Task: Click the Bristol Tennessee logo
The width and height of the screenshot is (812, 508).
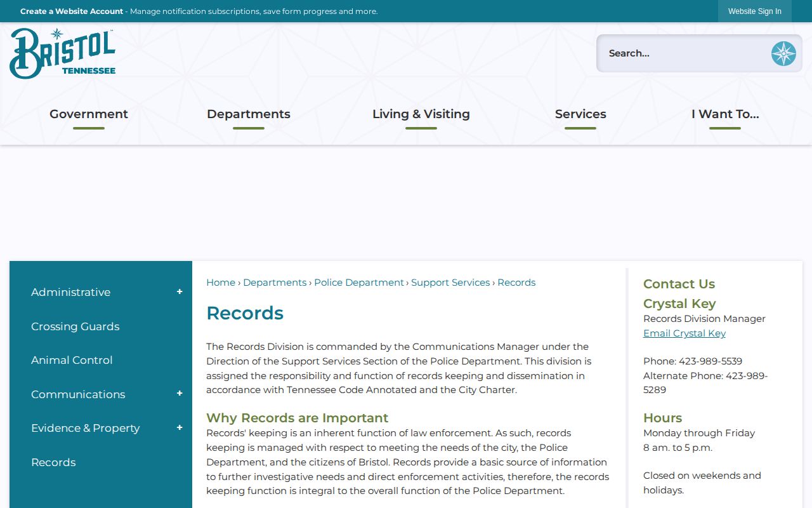Action: (62, 53)
